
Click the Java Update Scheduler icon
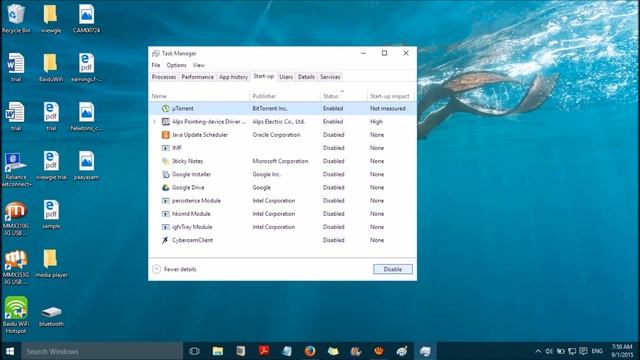[165, 135]
